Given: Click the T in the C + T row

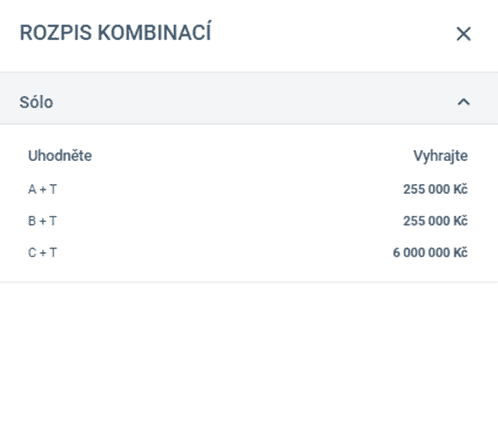Looking at the screenshot, I should 53,252.
